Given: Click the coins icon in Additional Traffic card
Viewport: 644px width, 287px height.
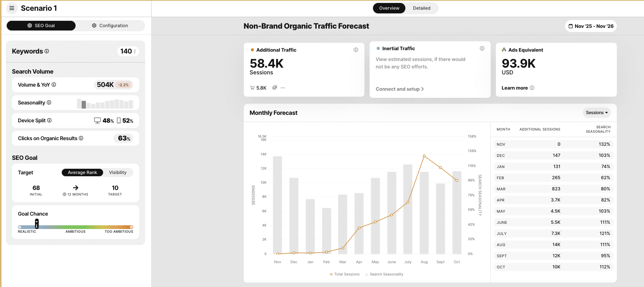Looking at the screenshot, I should click(274, 88).
